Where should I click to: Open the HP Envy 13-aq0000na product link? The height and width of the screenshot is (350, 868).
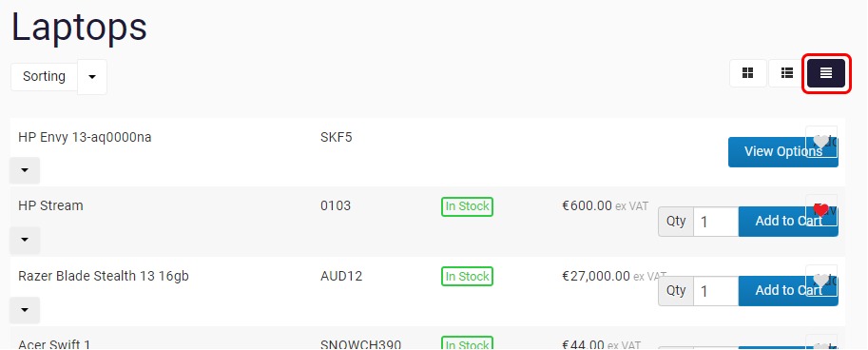coord(85,137)
